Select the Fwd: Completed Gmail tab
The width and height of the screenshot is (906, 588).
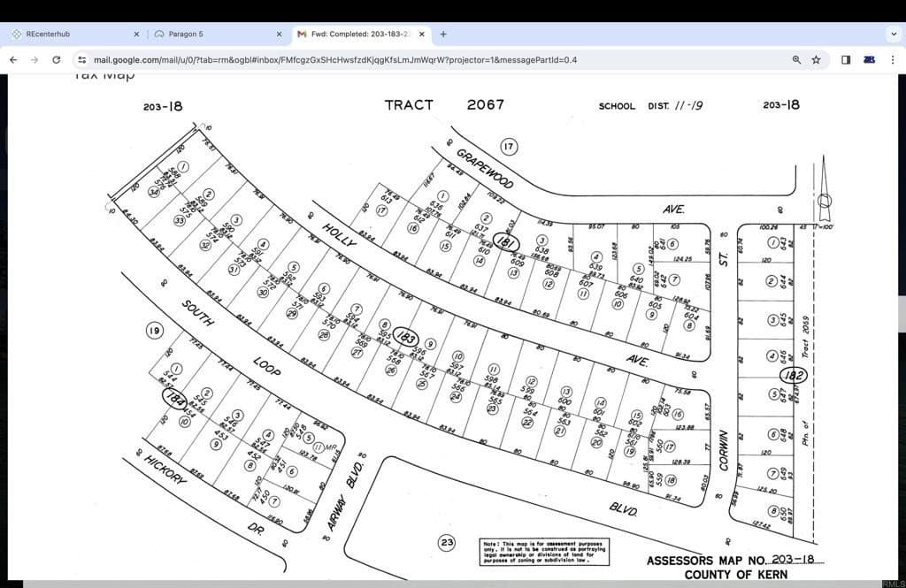point(354,34)
